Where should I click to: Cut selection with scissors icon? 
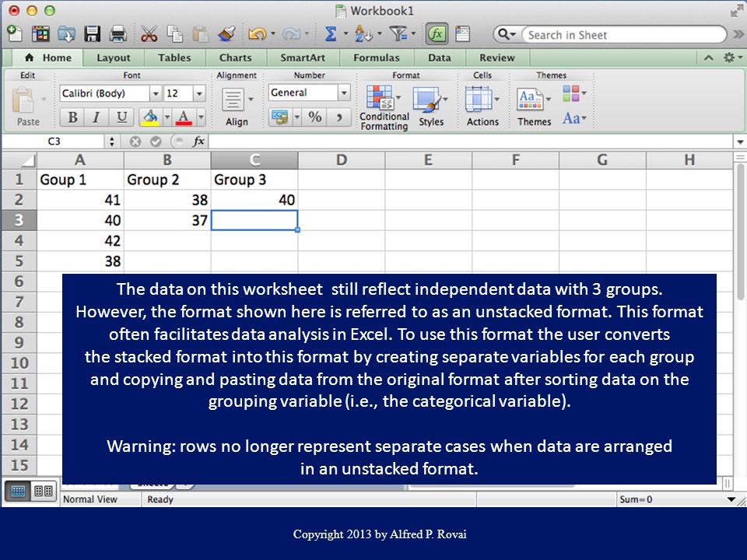149,34
